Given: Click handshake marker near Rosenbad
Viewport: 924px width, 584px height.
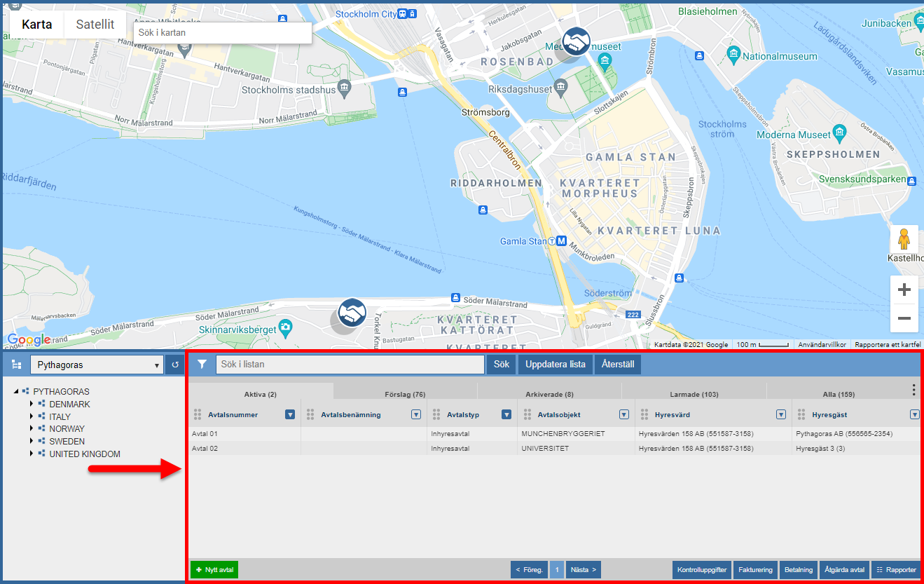Looking at the screenshot, I should tap(577, 41).
